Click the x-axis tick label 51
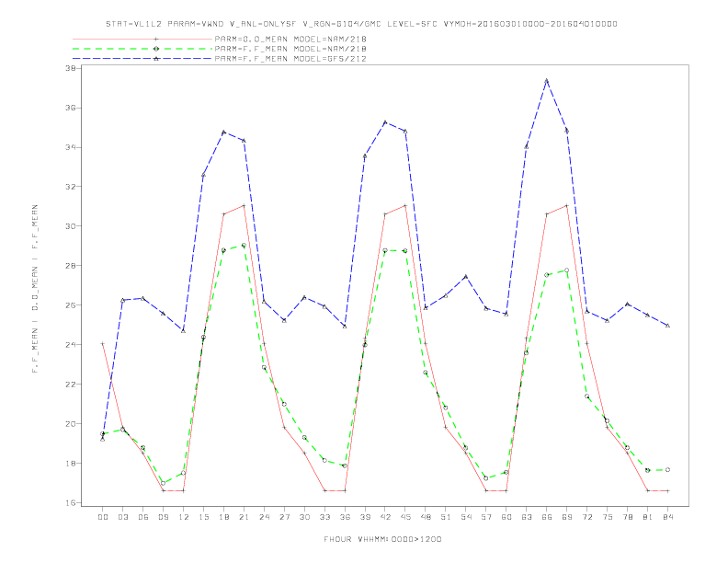Screen dimensions: 728x563 [446, 517]
